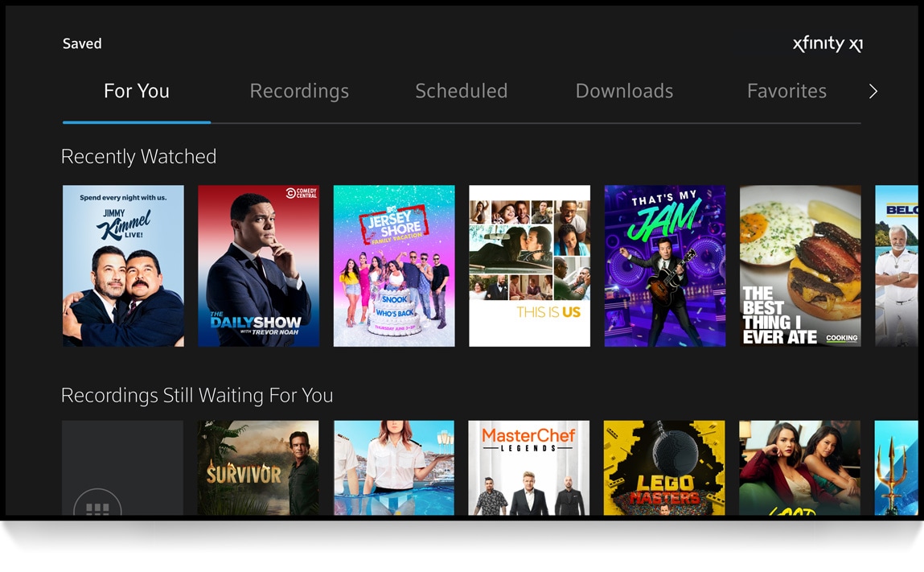Open the Favorites tab
The width and height of the screenshot is (924, 572).
tap(786, 91)
